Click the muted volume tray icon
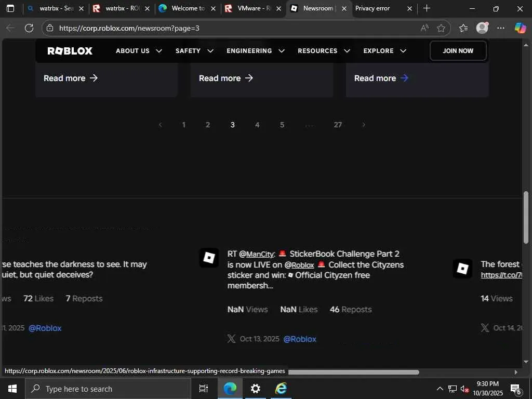The width and height of the screenshot is (532, 399). tap(464, 389)
